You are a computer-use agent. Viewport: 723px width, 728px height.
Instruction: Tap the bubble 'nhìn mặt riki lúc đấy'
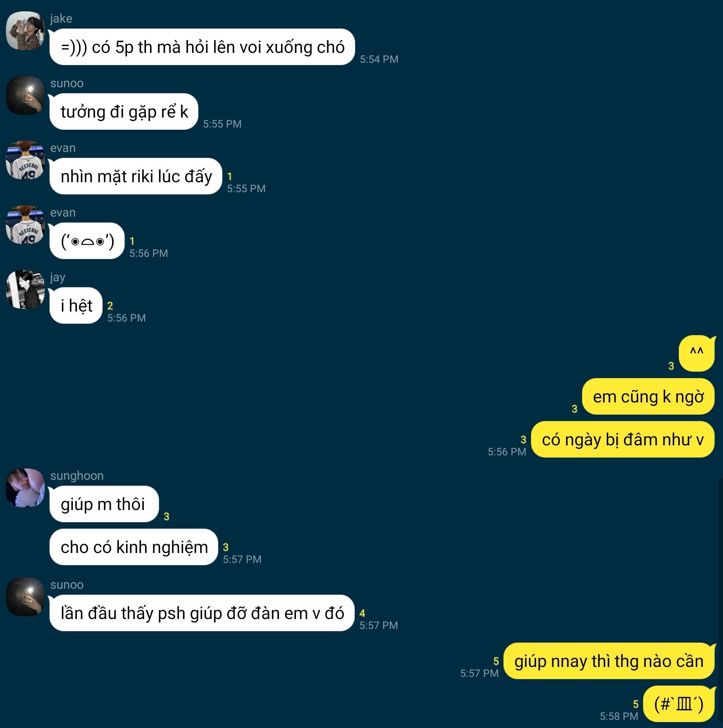pyautogui.click(x=136, y=176)
